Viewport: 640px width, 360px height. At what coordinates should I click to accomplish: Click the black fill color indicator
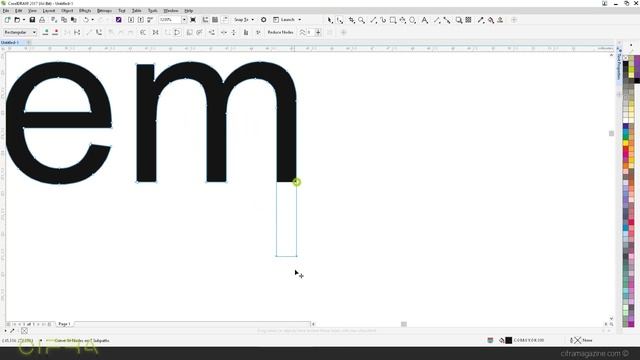point(509,340)
